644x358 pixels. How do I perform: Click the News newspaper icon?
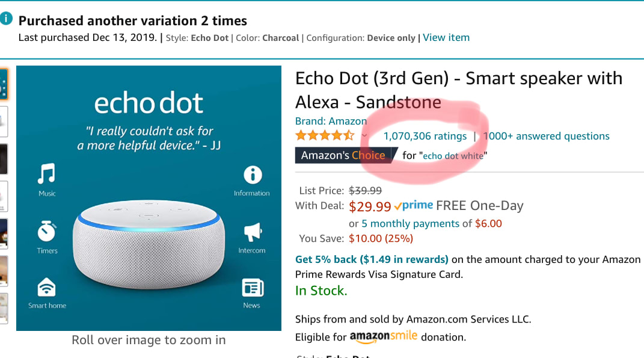click(252, 288)
